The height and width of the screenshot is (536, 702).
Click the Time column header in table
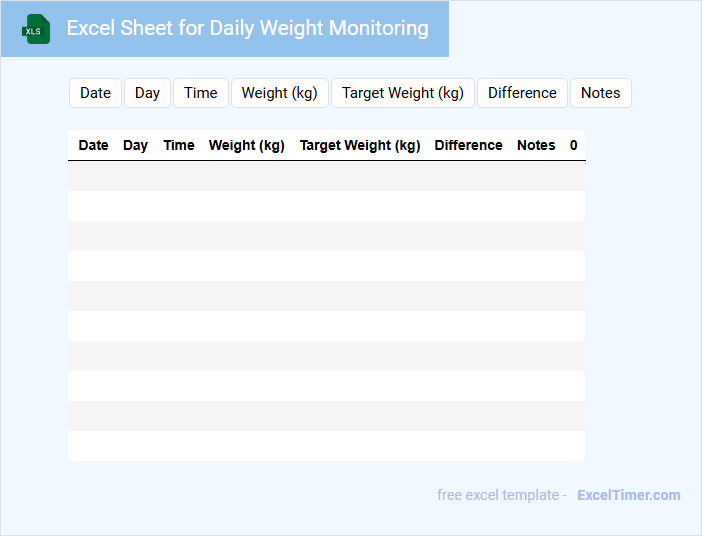[x=179, y=145]
